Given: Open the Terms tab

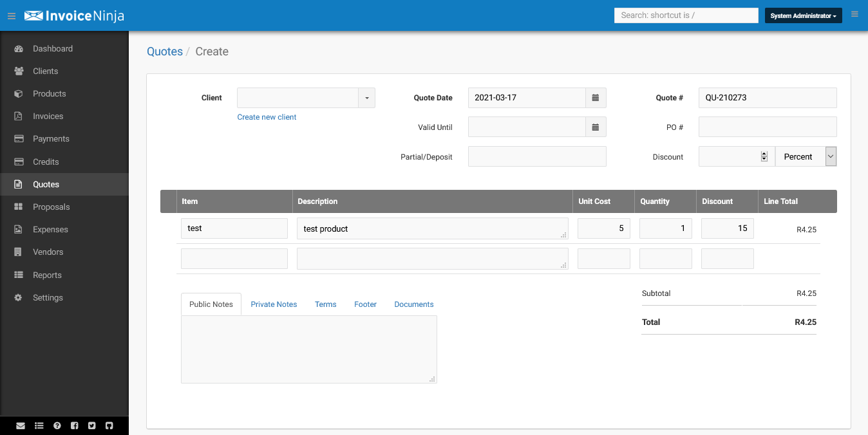Looking at the screenshot, I should pos(325,304).
